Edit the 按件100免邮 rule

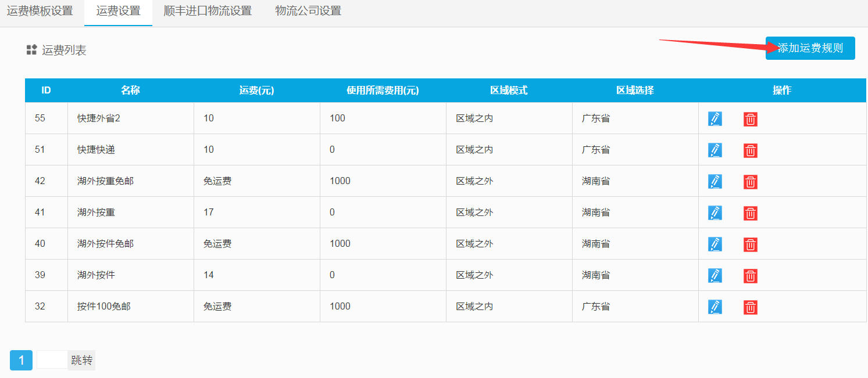(715, 307)
